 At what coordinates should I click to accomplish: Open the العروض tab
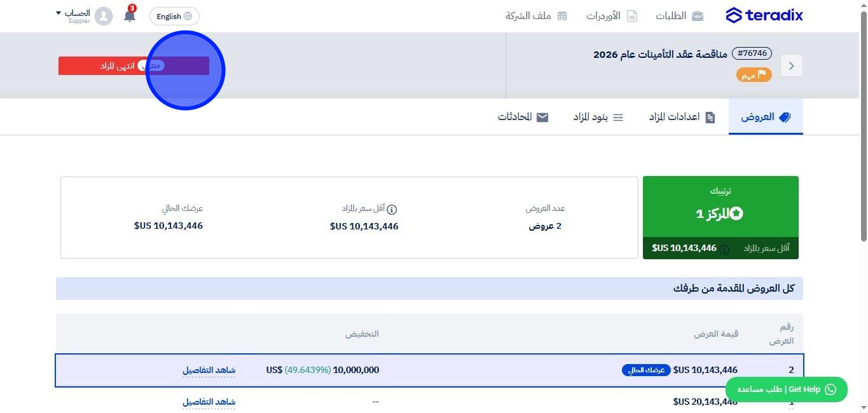click(x=766, y=117)
